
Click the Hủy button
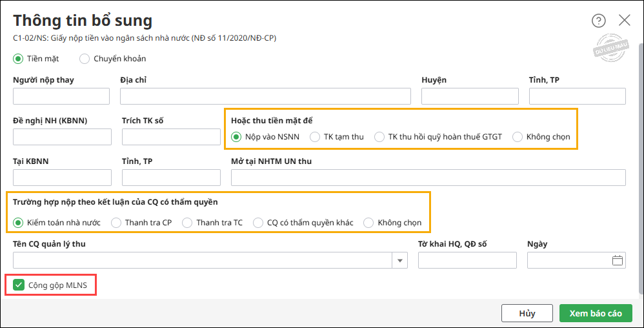point(527,313)
